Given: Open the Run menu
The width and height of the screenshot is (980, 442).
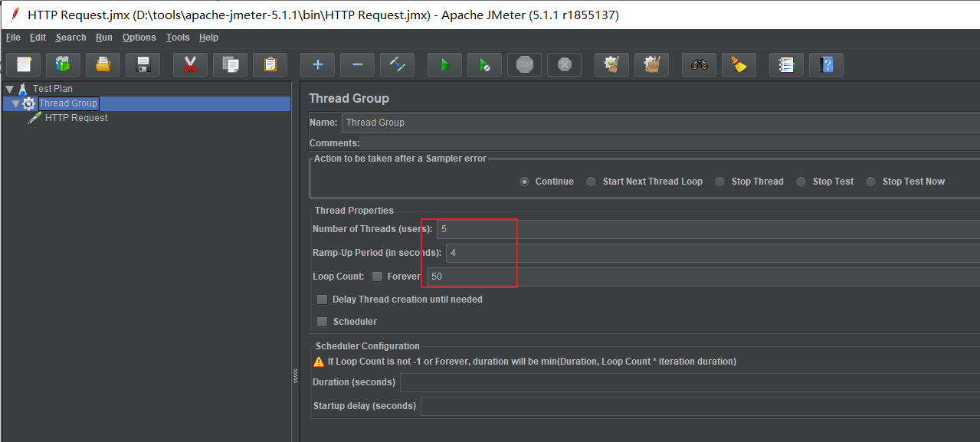Looking at the screenshot, I should (104, 38).
